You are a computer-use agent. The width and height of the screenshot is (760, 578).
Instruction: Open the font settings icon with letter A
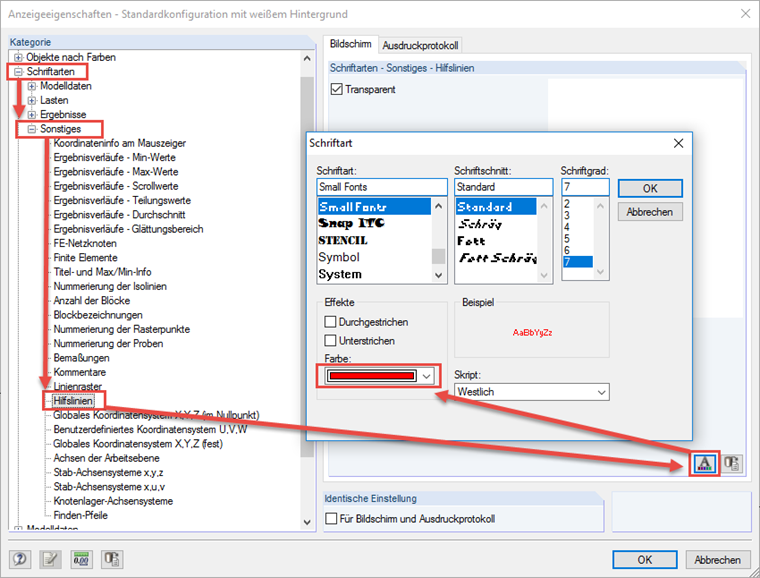704,464
